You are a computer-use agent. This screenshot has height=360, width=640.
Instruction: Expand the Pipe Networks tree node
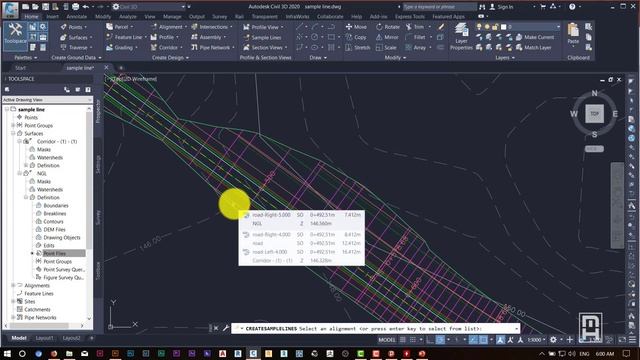pos(13,317)
